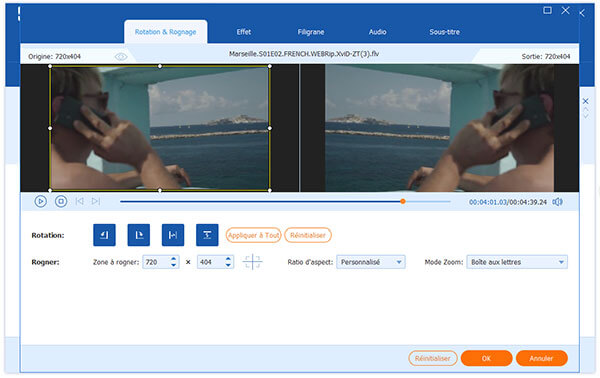Increase crop height value
The width and height of the screenshot is (600, 378).
click(228, 259)
